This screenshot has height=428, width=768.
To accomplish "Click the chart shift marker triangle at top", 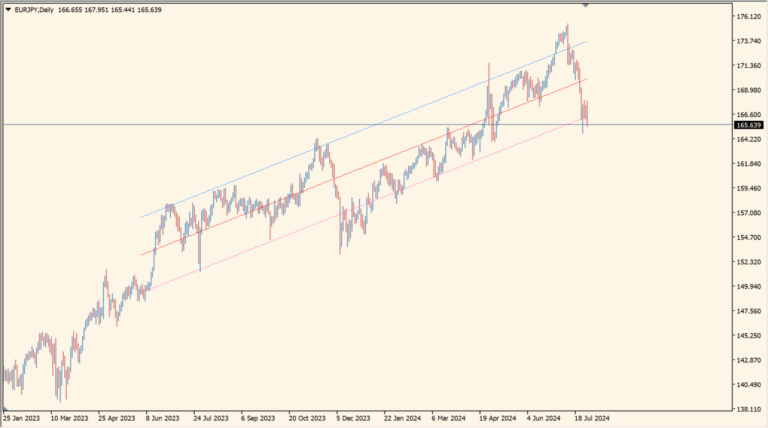I will point(585,5).
